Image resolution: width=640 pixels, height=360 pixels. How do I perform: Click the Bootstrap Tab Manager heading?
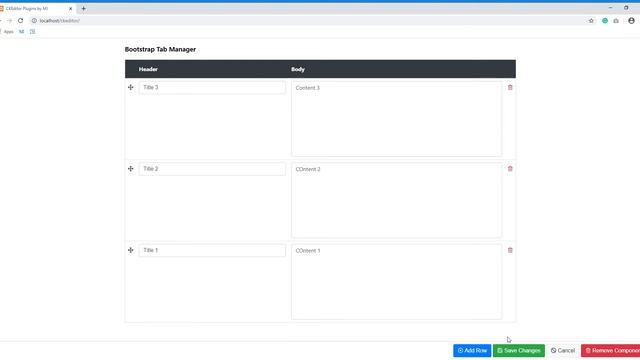tap(160, 49)
